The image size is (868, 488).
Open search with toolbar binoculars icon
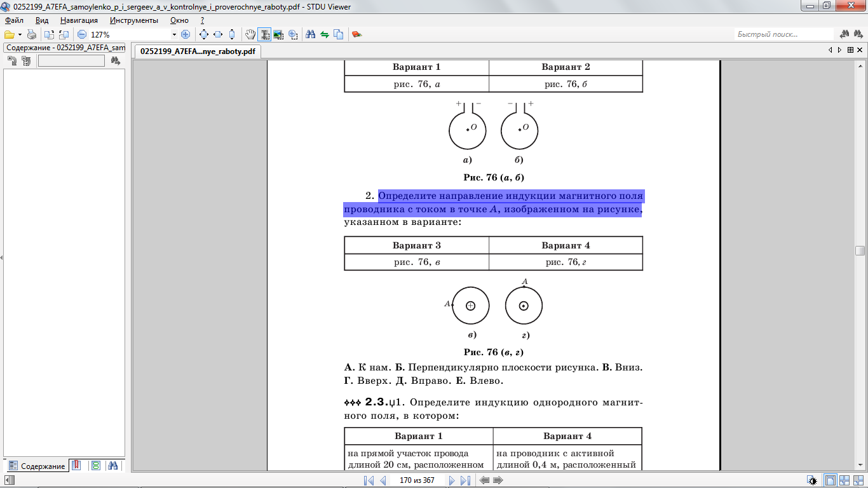coord(311,34)
